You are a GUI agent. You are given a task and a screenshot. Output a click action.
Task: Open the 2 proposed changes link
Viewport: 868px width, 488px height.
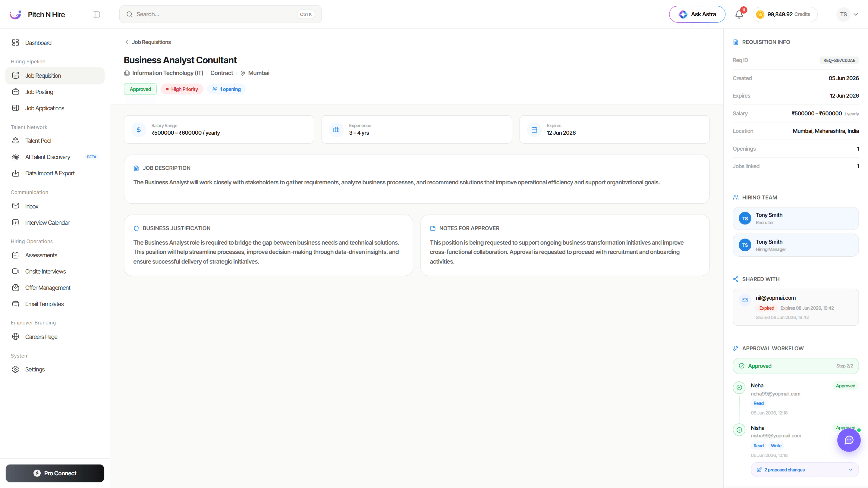pos(784,470)
